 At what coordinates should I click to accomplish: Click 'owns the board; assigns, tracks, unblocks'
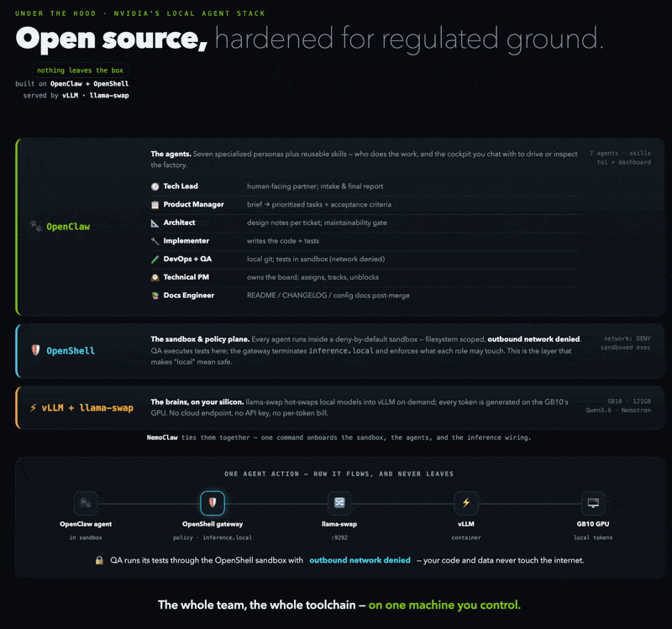312,277
